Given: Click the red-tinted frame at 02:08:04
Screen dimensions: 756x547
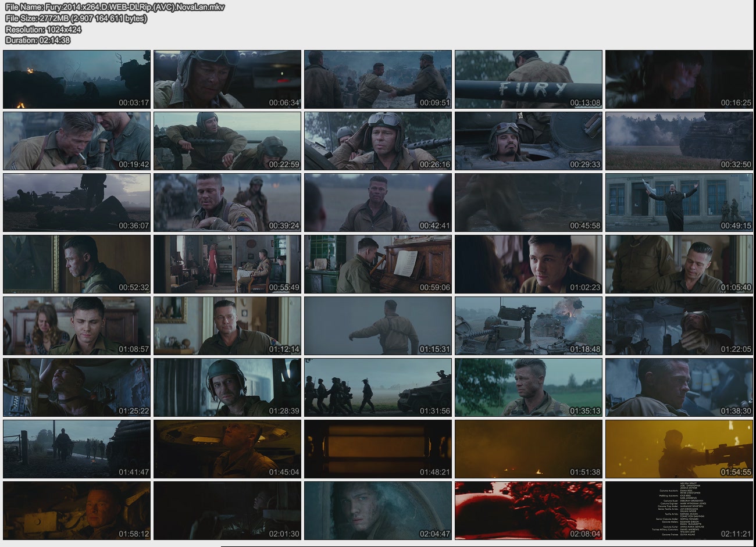Looking at the screenshot, I should [528, 510].
